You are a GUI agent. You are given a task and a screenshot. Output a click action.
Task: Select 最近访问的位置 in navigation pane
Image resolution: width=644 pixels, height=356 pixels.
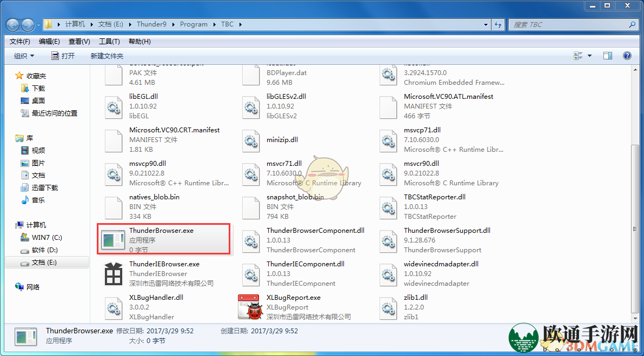pos(55,113)
